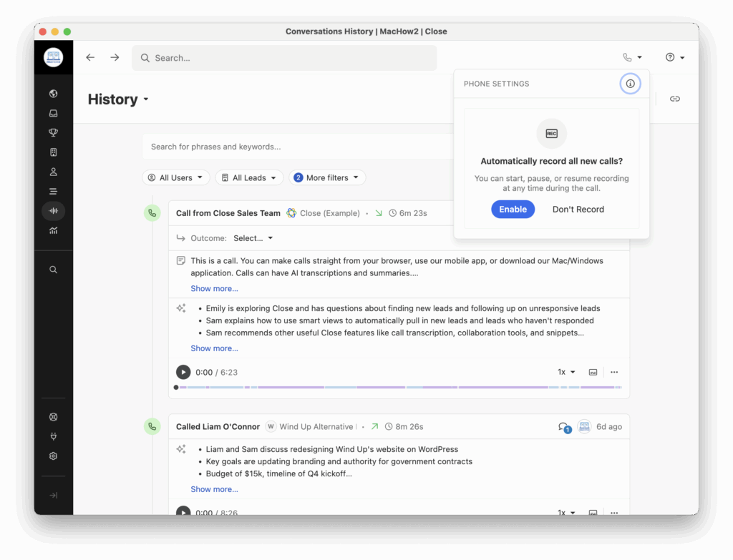Choose Don't Record option
The image size is (733, 560).
578,210
